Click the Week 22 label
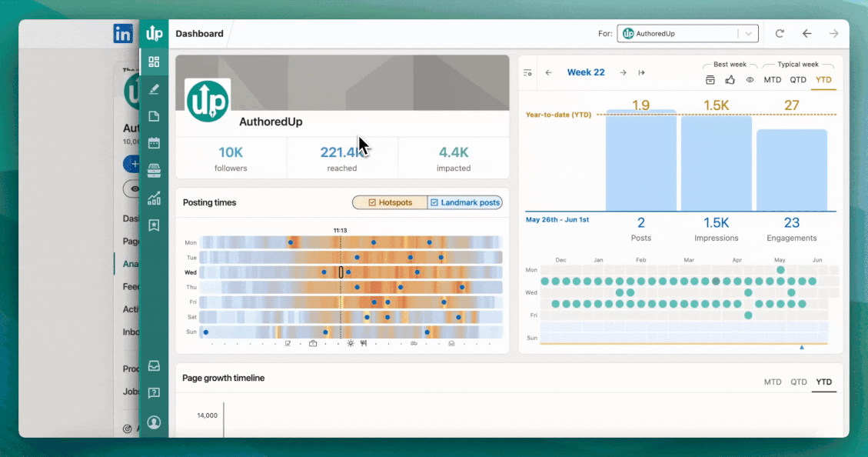 pyautogui.click(x=586, y=72)
